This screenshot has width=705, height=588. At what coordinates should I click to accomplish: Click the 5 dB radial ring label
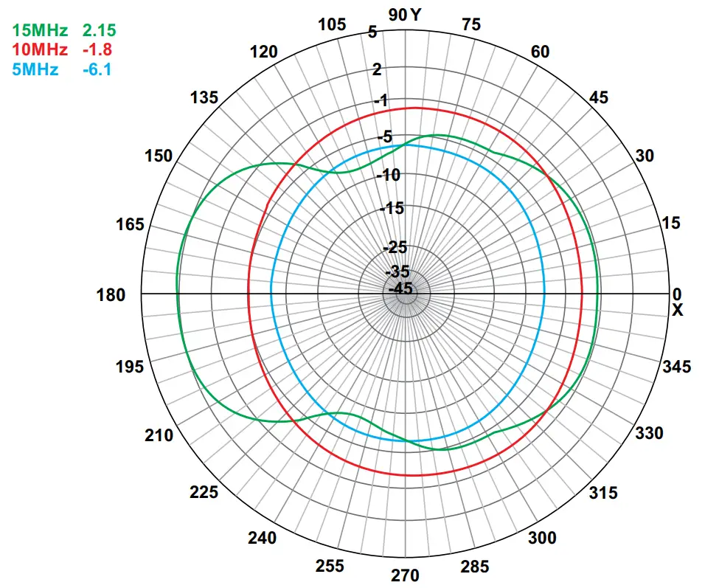(372, 32)
